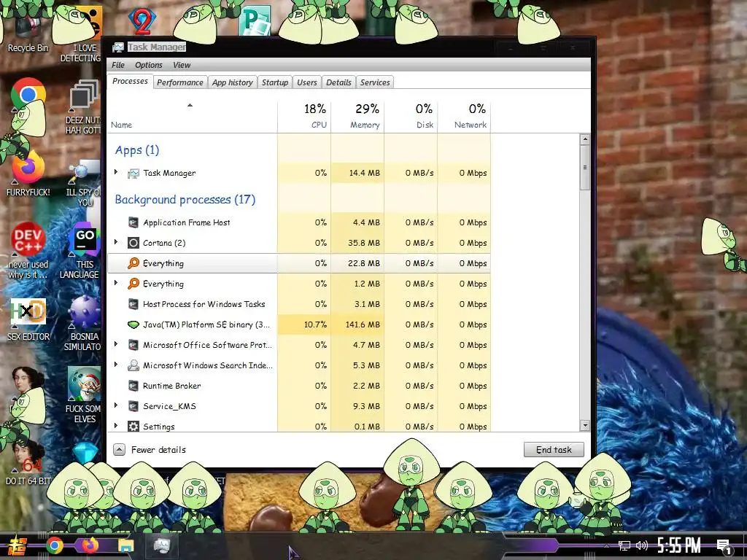Click the Apps (1) group heading
This screenshot has width=747, height=560.
(137, 150)
